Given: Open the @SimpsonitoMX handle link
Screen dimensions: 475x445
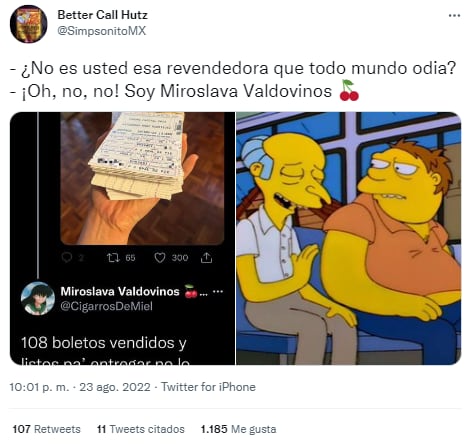Looking at the screenshot, I should [102, 31].
